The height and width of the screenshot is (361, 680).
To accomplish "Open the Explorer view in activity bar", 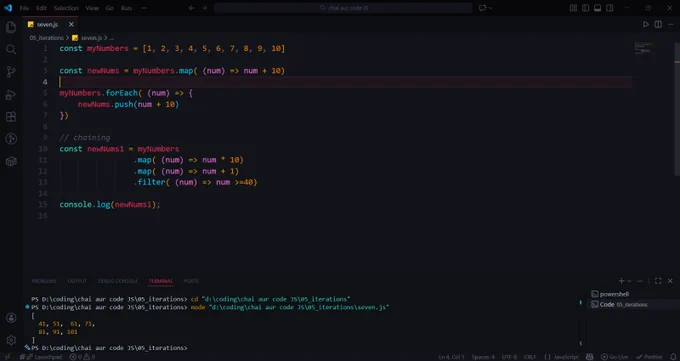I will (x=11, y=27).
